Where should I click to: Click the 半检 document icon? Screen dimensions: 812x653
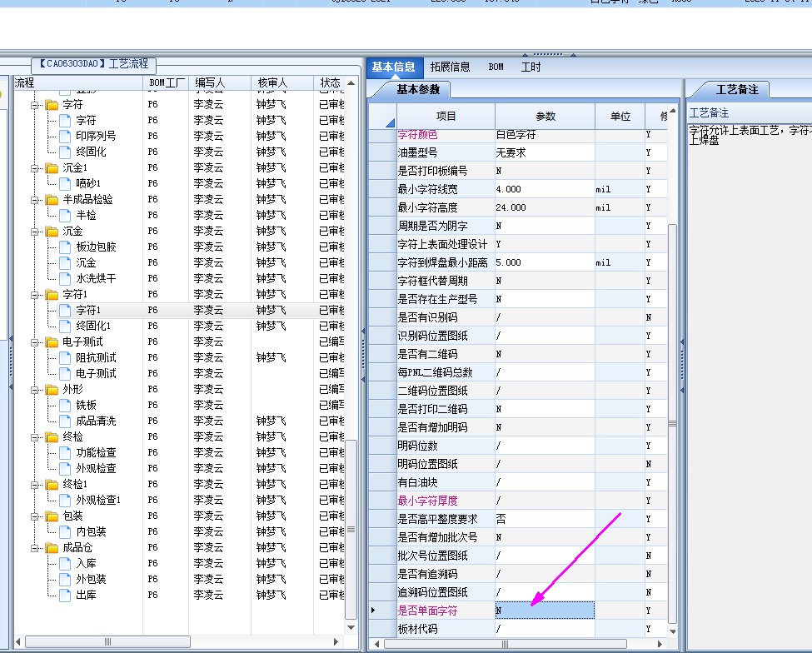click(x=65, y=215)
